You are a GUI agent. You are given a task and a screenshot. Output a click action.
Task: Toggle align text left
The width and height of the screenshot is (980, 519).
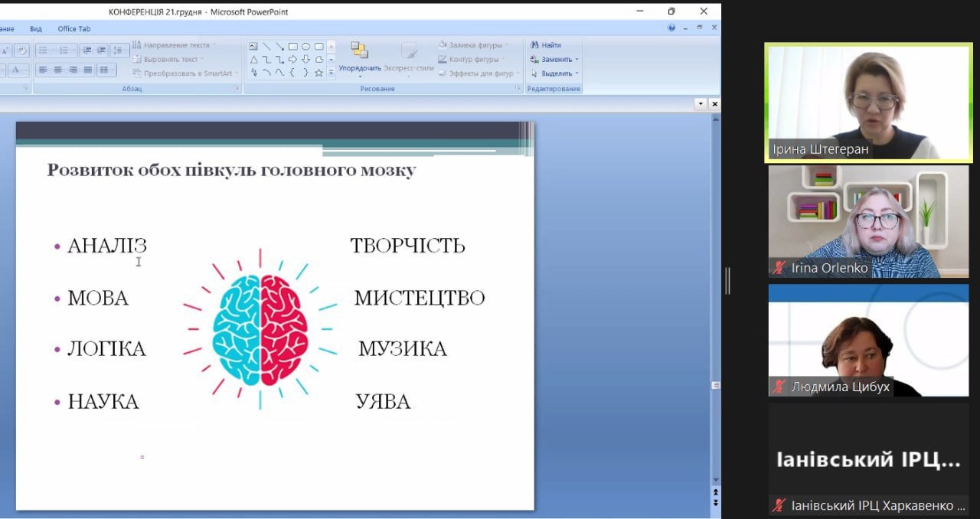(43, 70)
